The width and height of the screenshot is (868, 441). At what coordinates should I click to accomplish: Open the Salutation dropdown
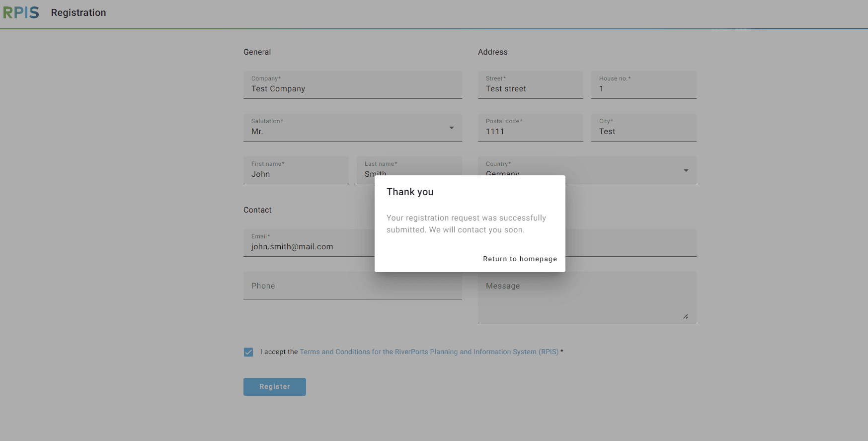click(x=353, y=128)
